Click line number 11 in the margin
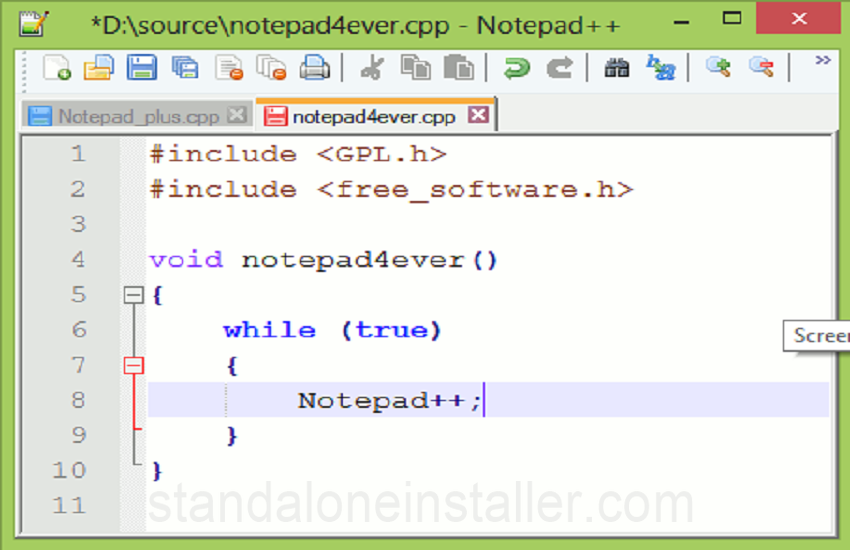The image size is (850, 550). pyautogui.click(x=69, y=506)
